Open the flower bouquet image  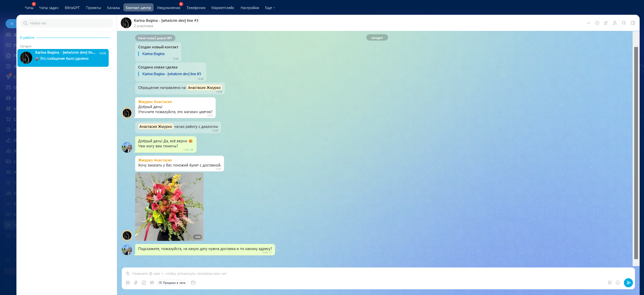click(169, 206)
